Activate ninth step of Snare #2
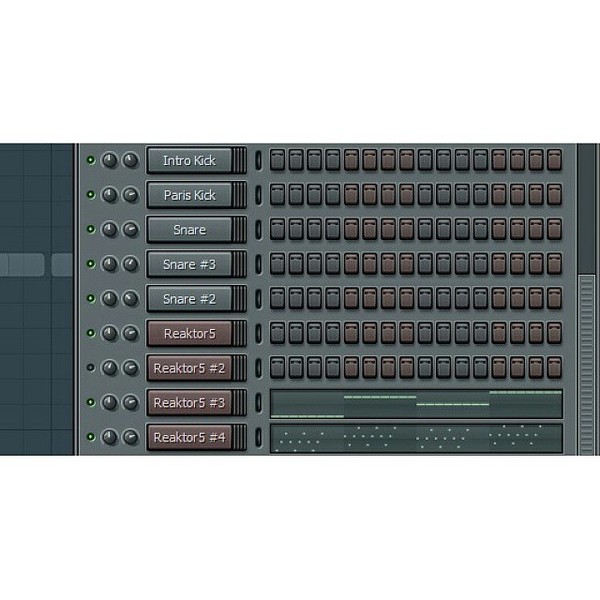The image size is (600, 600). coord(425,298)
